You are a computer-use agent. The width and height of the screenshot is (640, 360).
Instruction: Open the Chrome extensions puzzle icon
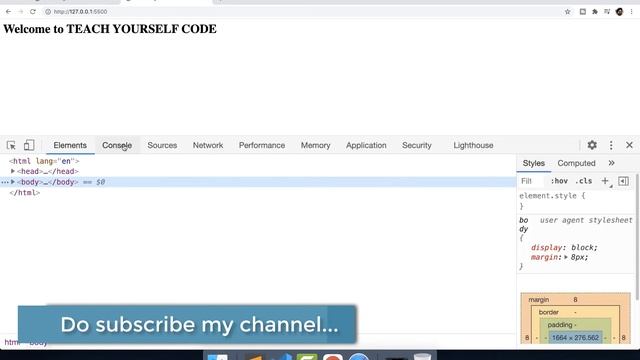coord(595,12)
